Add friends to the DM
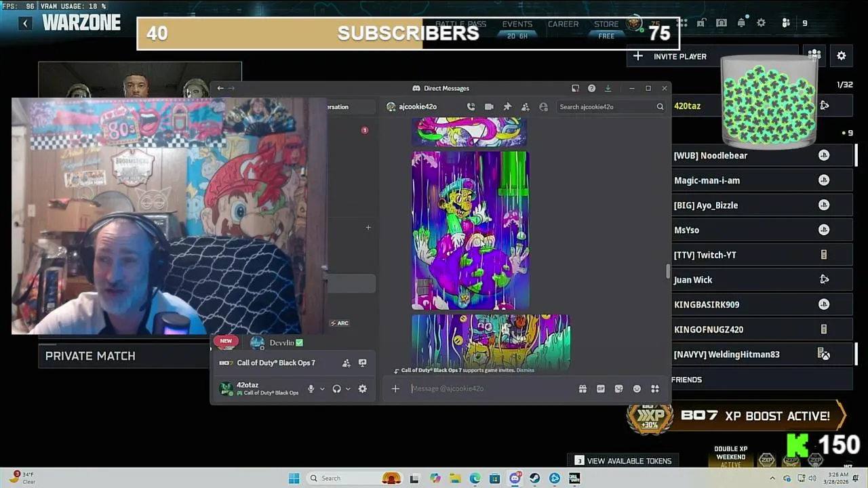Screen dimensions: 868x488 (x=525, y=106)
